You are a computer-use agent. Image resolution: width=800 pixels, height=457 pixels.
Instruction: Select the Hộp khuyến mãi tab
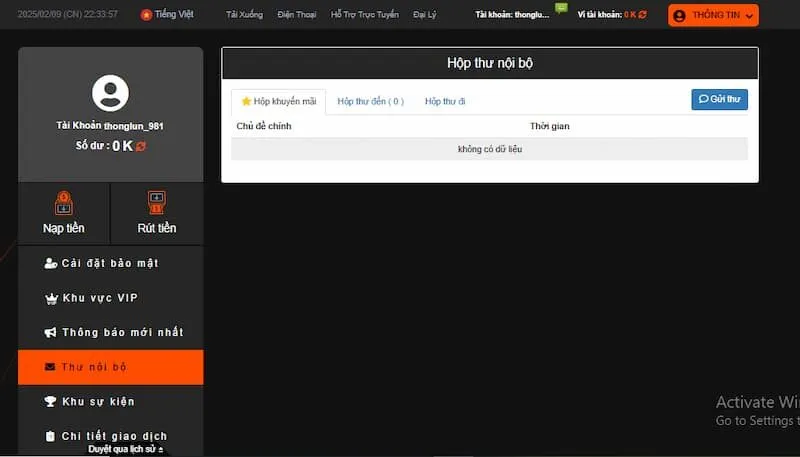(x=278, y=101)
